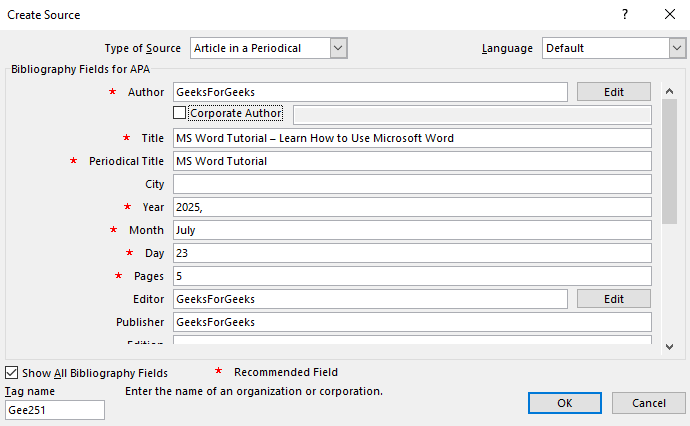Click the Month field showing July

coord(412,230)
